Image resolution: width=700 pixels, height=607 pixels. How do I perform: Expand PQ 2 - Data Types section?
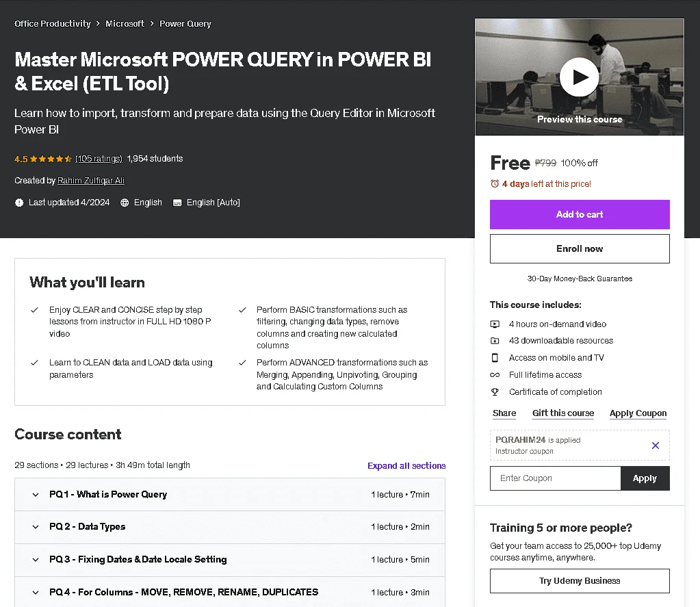pyautogui.click(x=230, y=527)
